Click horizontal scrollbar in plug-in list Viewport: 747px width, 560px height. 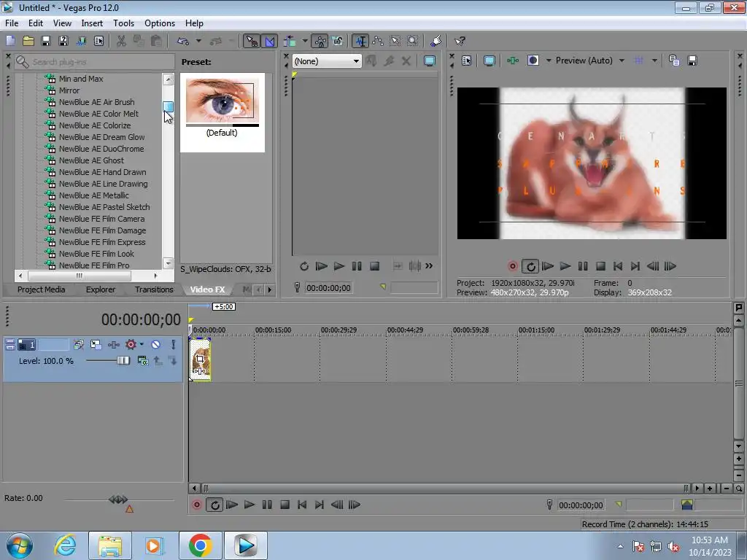(80, 276)
